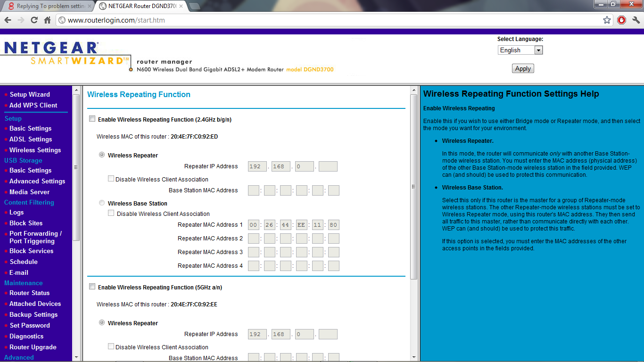Open E-mail settings
The image size is (644, 362).
[19, 272]
